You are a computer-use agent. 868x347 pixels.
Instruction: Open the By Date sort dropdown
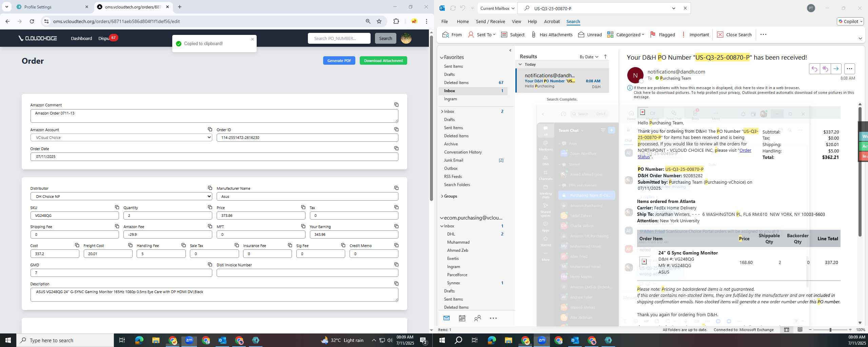(589, 57)
